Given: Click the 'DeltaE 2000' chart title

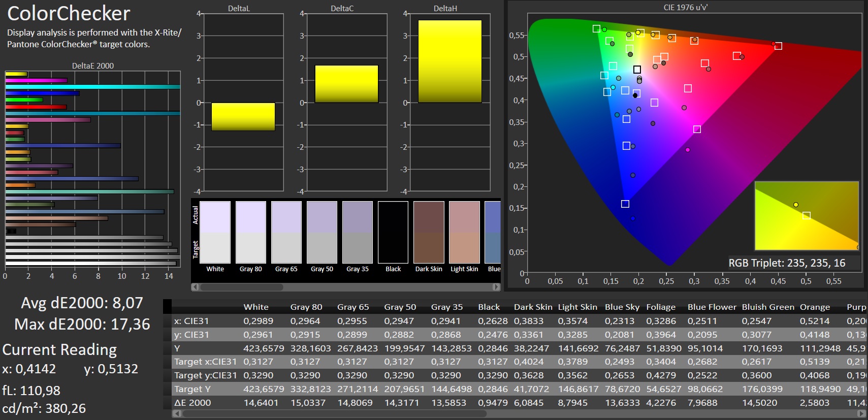Looking at the screenshot, I should [93, 66].
